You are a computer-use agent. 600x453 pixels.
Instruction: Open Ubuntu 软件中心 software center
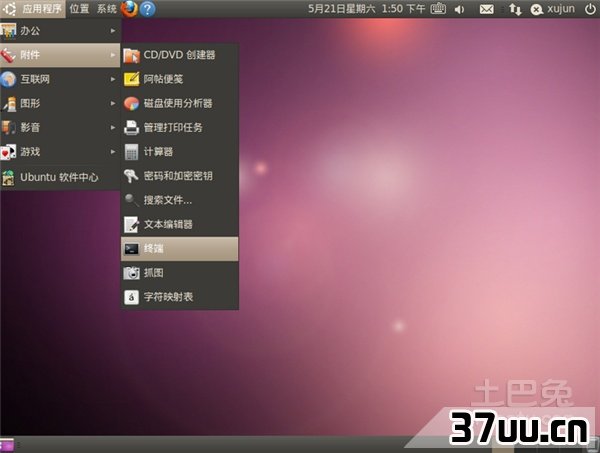(60, 177)
